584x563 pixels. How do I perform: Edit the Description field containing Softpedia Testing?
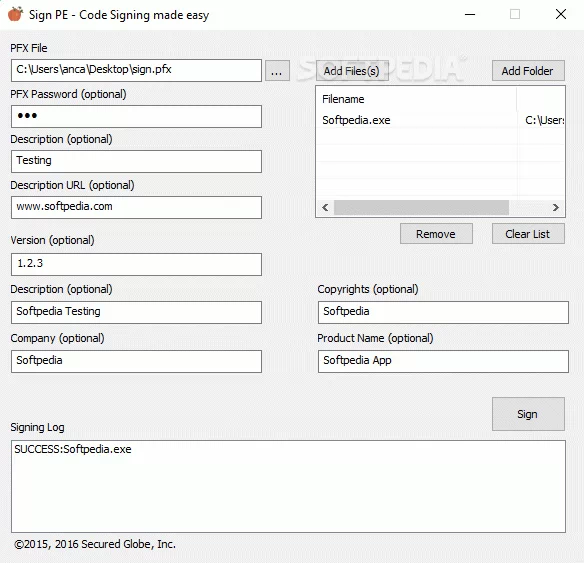coord(136,312)
